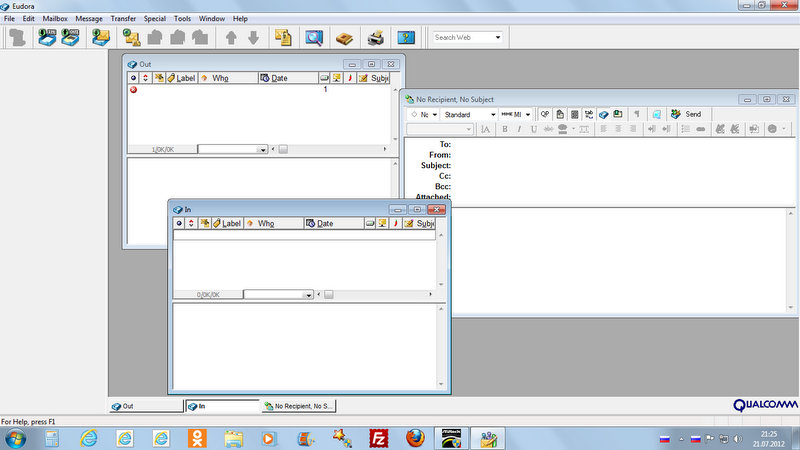Screen dimensions: 800x450
Task: Click in the Subject: field of message
Action: click(x=622, y=165)
